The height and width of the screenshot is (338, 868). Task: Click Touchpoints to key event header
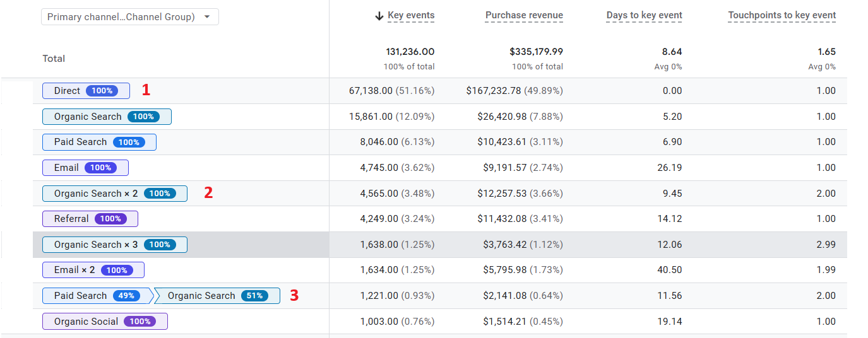782,16
